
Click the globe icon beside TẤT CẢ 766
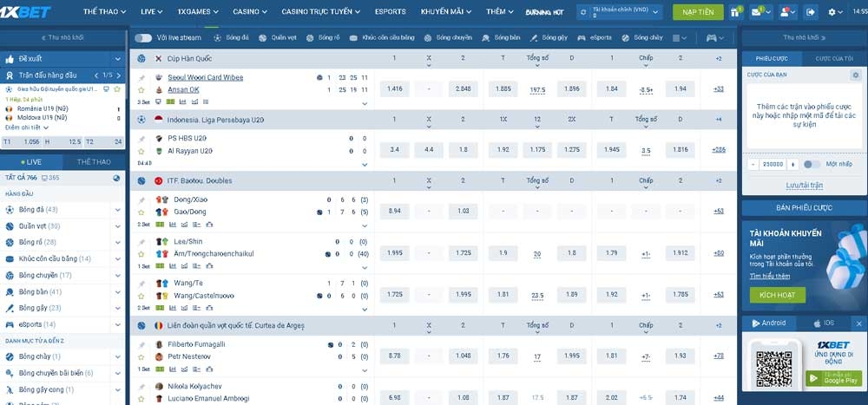(116, 178)
